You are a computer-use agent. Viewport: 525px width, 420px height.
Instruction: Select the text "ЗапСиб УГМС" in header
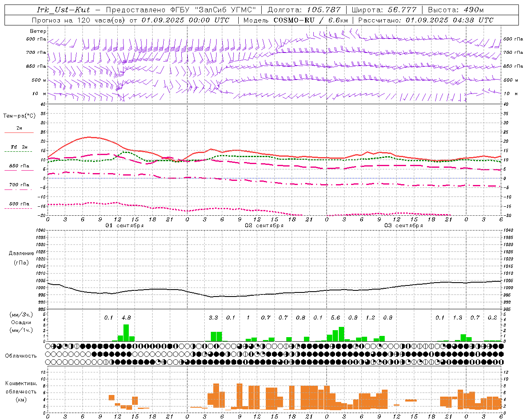pos(225,10)
